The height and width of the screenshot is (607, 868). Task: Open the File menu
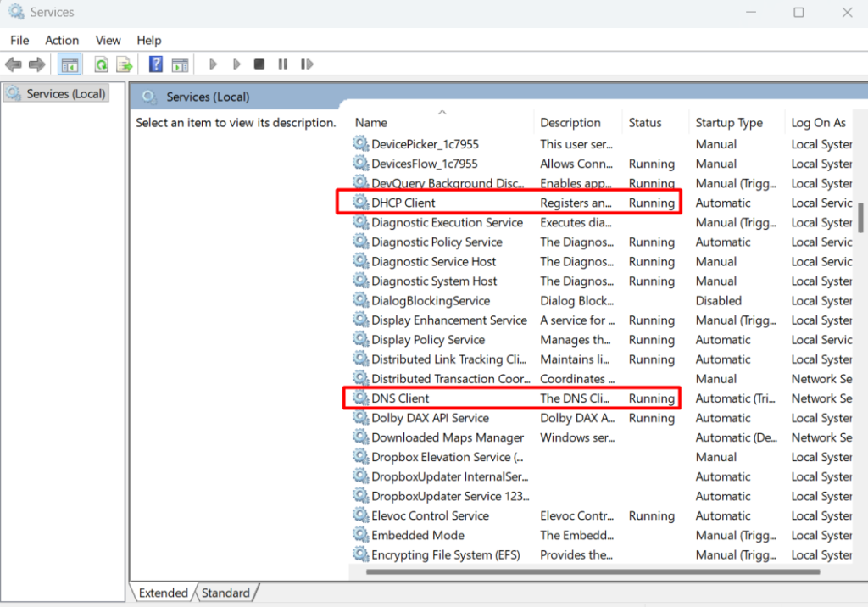click(x=19, y=40)
